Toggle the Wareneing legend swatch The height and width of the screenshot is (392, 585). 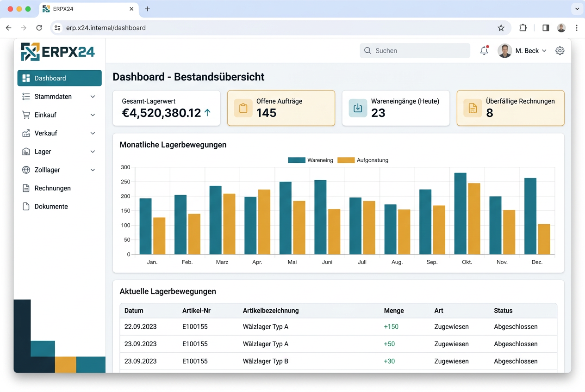point(297,160)
